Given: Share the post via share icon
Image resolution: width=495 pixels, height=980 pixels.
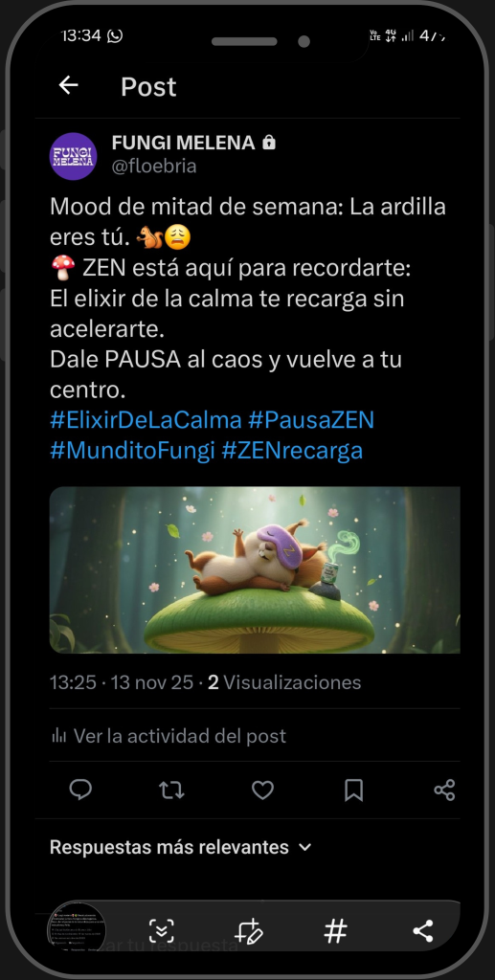Looking at the screenshot, I should [444, 790].
